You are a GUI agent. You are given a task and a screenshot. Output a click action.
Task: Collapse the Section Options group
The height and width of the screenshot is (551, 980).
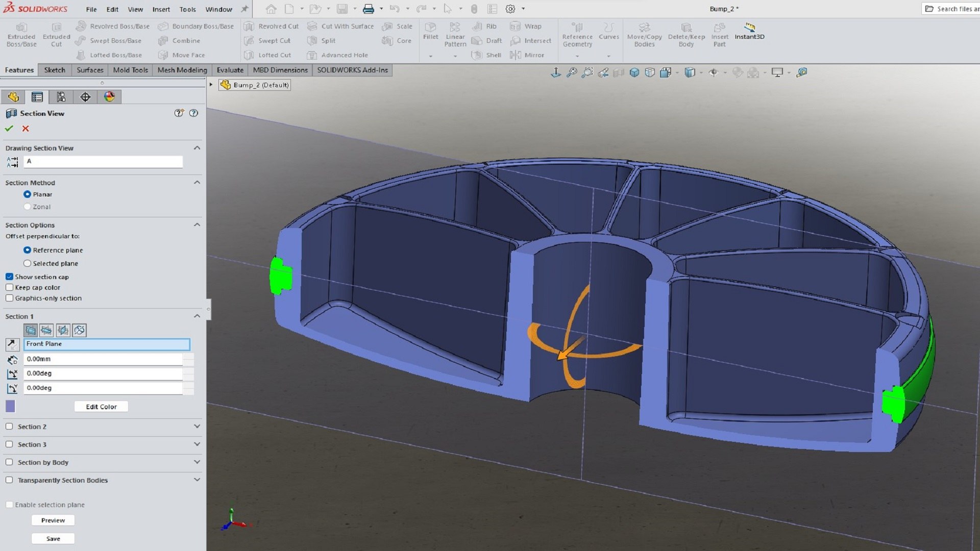coord(197,225)
